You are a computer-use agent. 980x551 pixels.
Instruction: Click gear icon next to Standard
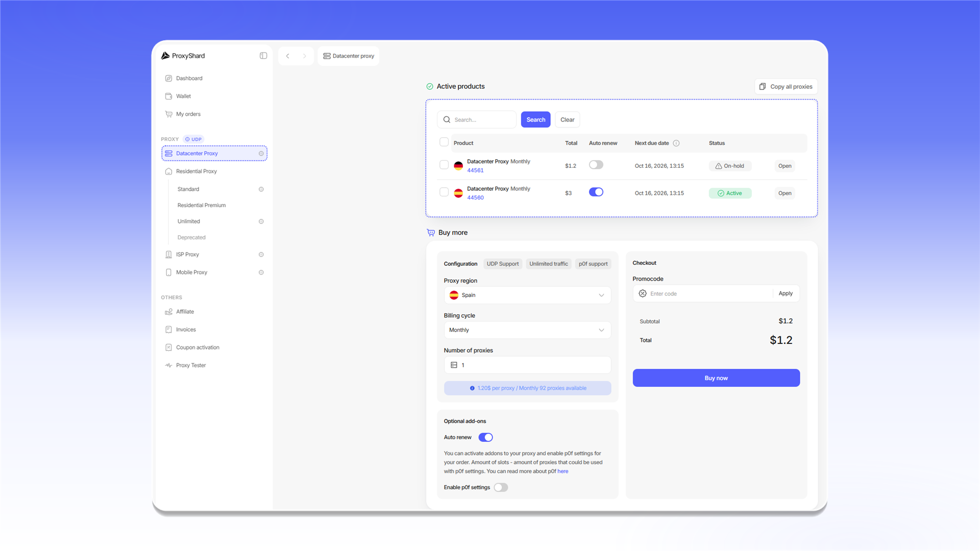click(x=261, y=189)
